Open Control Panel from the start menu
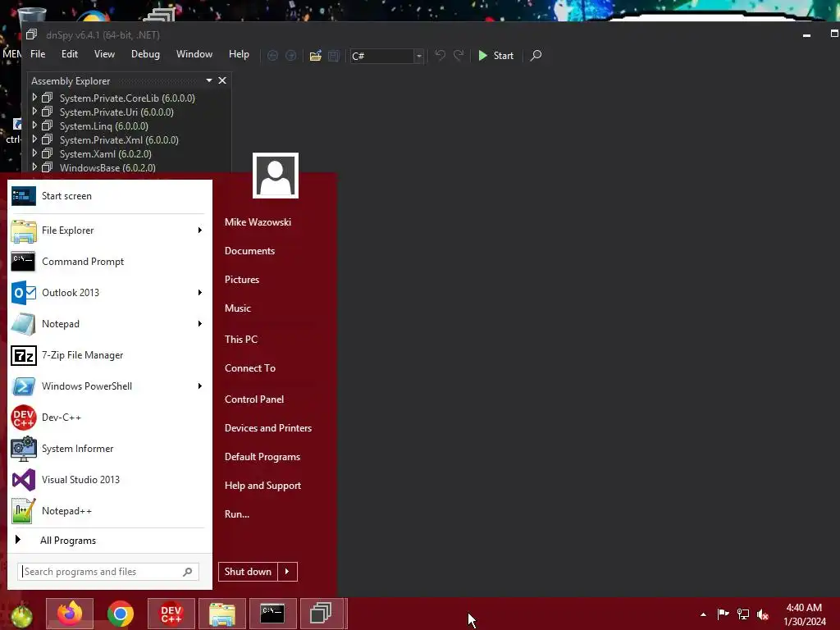 point(254,399)
